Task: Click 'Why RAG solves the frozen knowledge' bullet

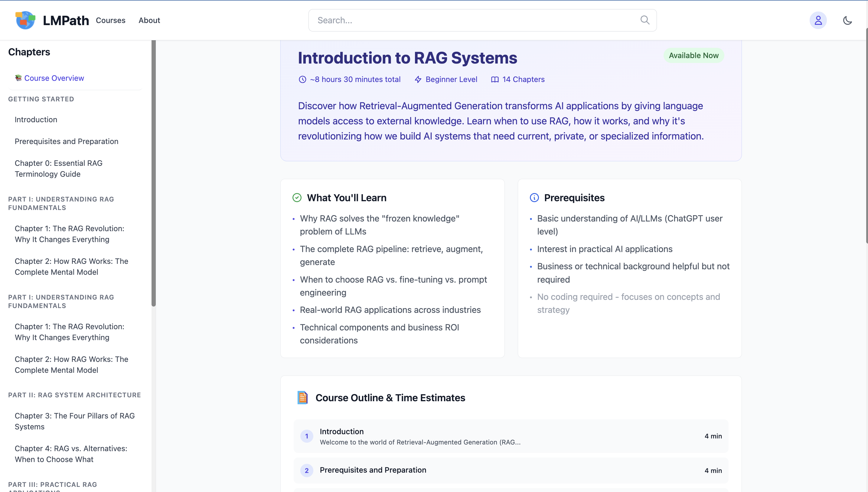Action: coord(380,225)
